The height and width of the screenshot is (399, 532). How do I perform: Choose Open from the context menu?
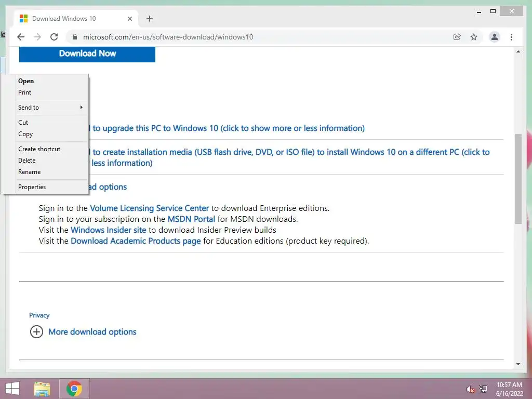tap(52, 81)
